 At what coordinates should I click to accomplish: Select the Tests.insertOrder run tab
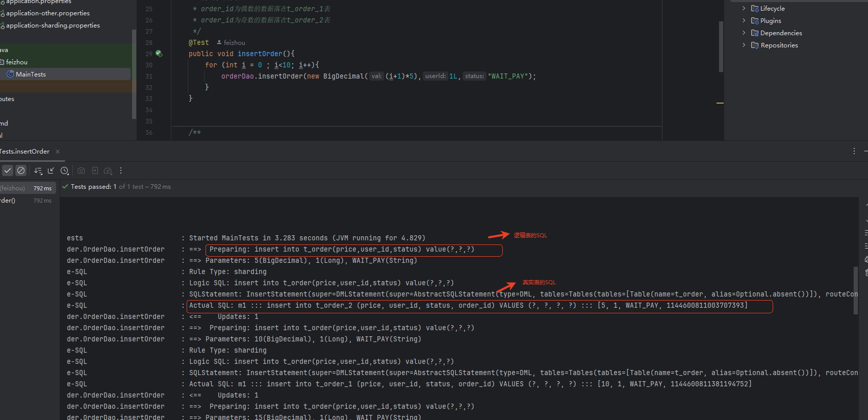(24, 152)
